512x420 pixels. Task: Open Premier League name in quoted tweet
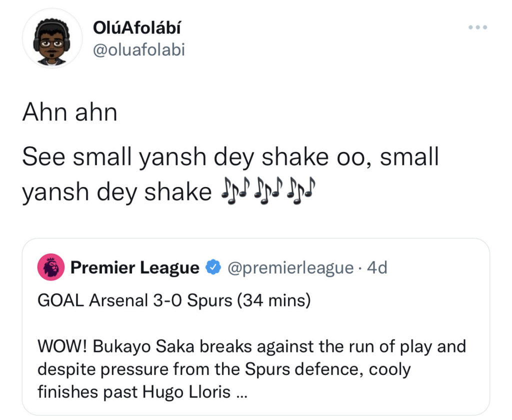(x=134, y=268)
